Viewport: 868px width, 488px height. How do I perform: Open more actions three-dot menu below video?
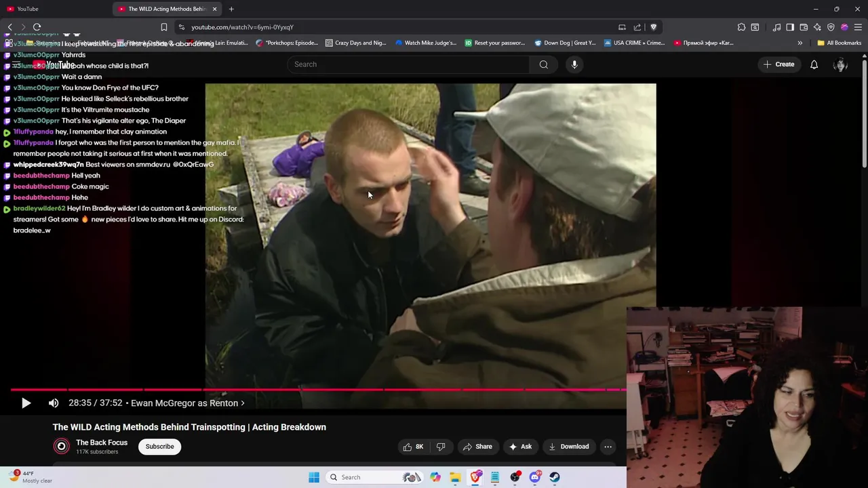[x=608, y=447]
